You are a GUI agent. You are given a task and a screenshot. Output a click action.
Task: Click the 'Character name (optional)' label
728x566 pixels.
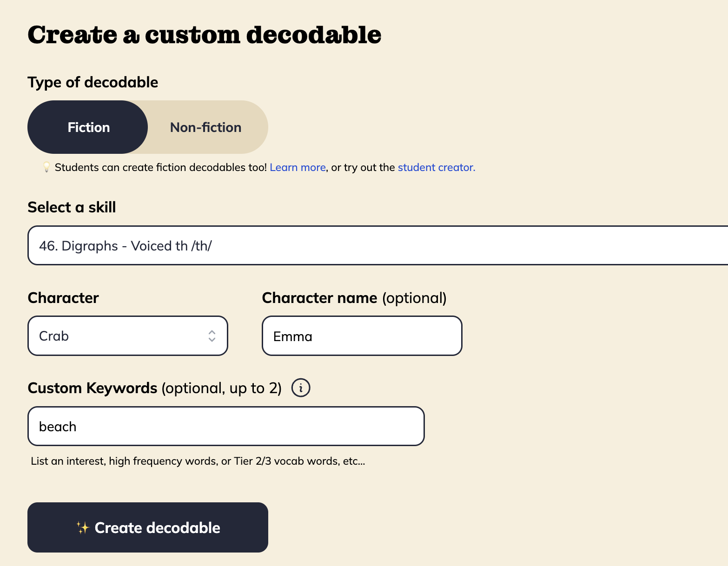(x=354, y=298)
